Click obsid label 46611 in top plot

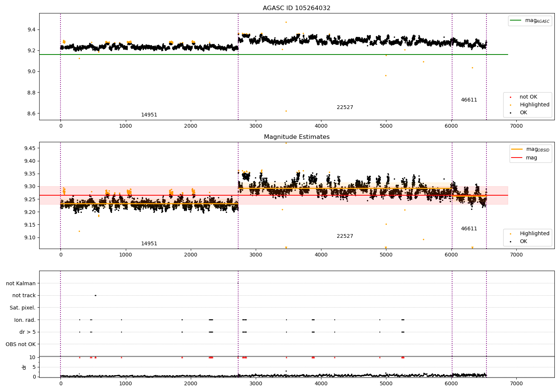click(x=469, y=100)
